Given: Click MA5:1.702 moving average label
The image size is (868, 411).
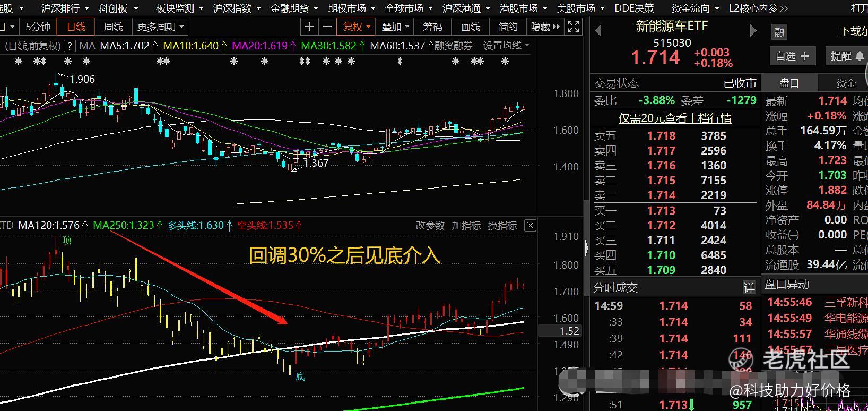Looking at the screenshot, I should (x=125, y=46).
